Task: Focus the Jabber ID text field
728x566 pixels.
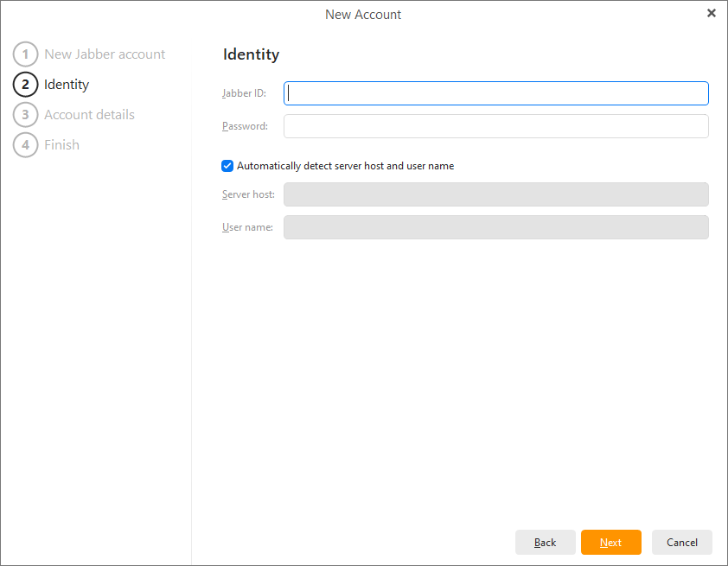Action: (495, 93)
